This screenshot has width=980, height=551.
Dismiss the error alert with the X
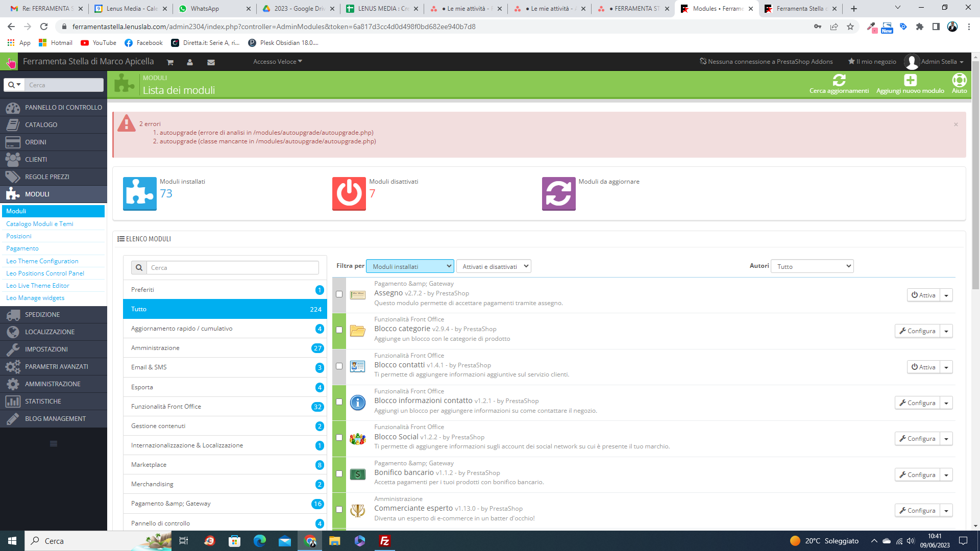(x=955, y=124)
